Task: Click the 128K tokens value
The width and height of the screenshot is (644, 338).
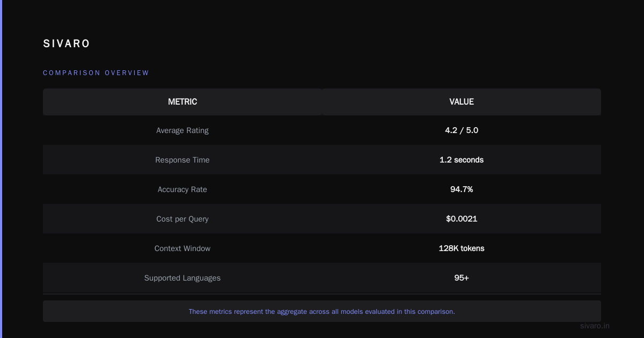Action: (x=462, y=248)
